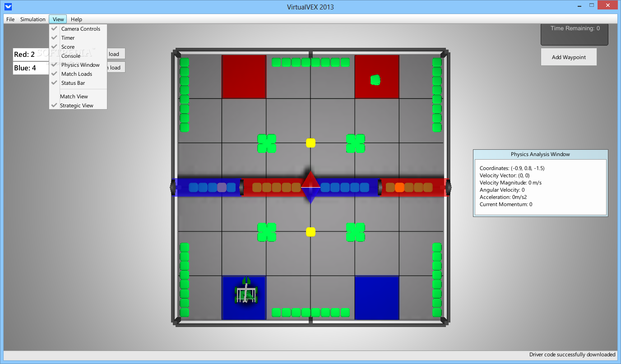This screenshot has width=621, height=364.
Task: Click the lower-right green ball cluster
Action: click(x=356, y=232)
